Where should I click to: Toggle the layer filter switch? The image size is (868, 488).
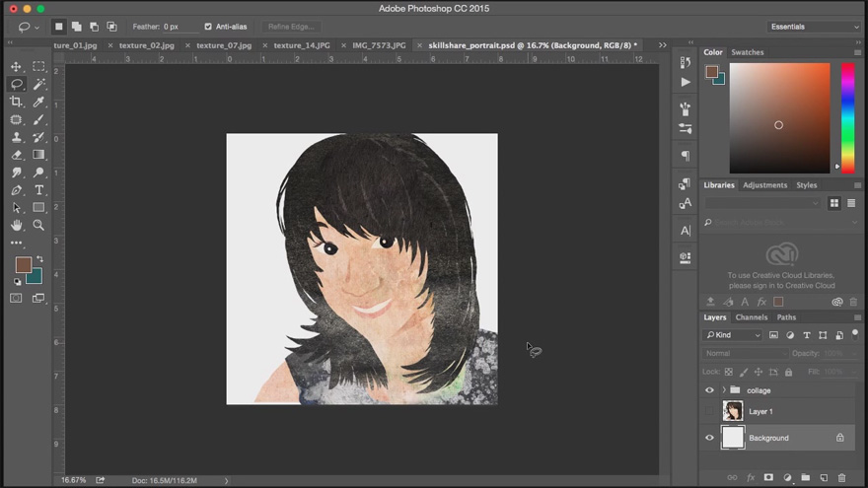pos(855,334)
